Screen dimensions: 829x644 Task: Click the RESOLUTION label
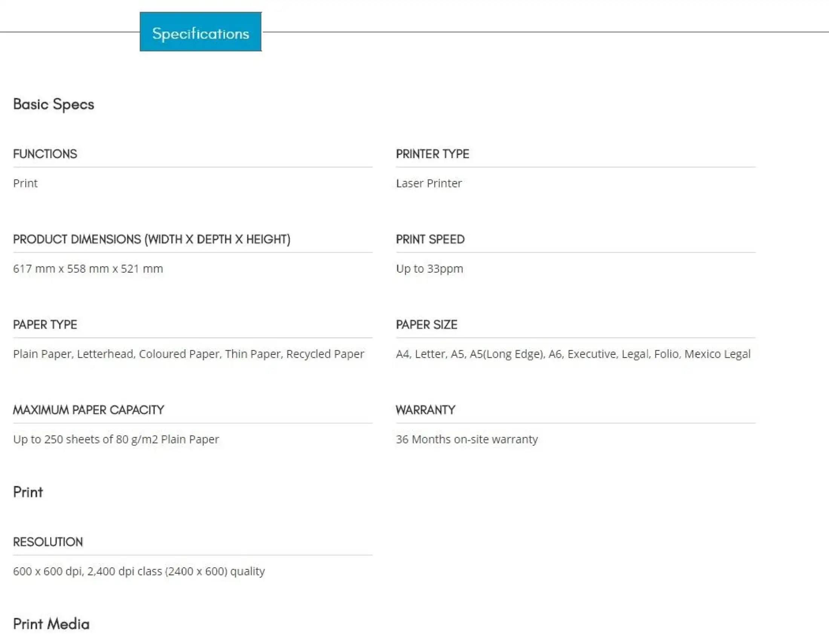point(48,542)
